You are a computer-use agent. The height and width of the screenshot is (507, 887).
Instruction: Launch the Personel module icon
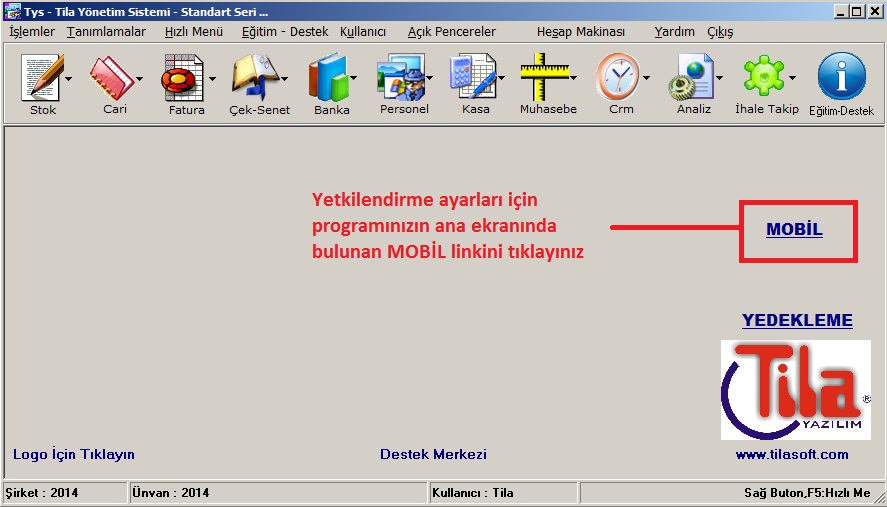click(400, 78)
